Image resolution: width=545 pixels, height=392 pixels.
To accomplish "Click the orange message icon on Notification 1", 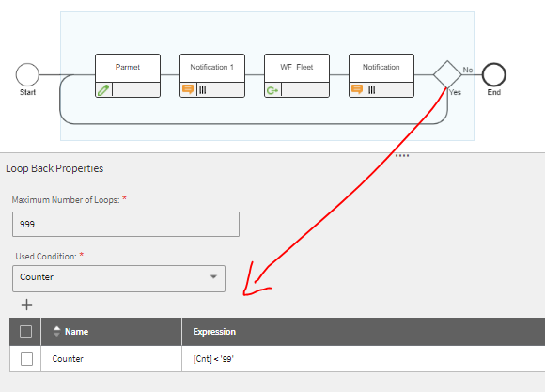I will 188,89.
